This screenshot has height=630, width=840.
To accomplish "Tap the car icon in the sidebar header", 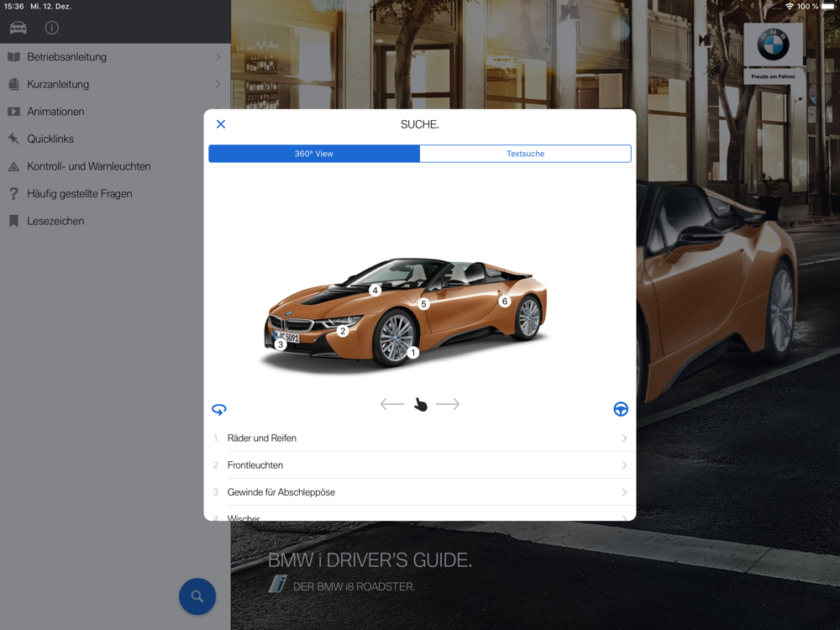I will click(x=18, y=28).
